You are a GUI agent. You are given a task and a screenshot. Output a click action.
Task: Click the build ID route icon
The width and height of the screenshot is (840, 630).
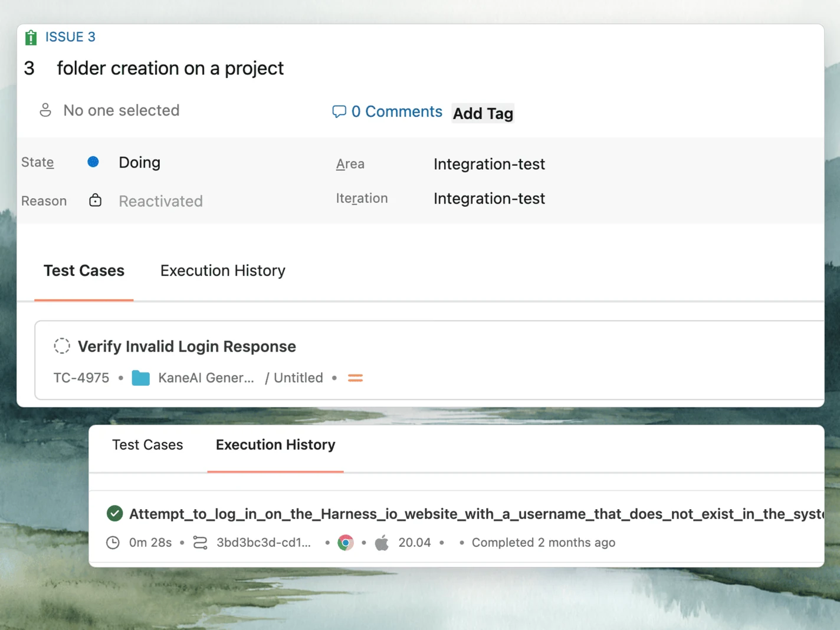click(x=201, y=543)
